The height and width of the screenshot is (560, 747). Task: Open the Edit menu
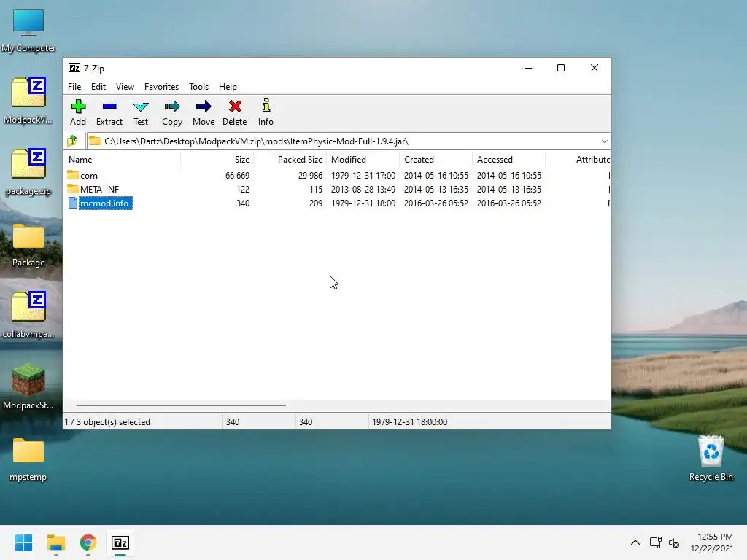pos(98,87)
